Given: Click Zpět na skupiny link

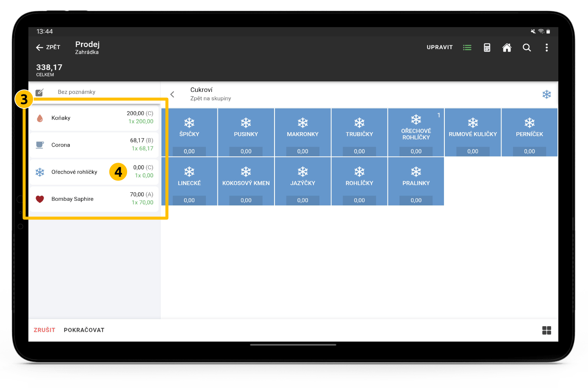Looking at the screenshot, I should click(211, 98).
